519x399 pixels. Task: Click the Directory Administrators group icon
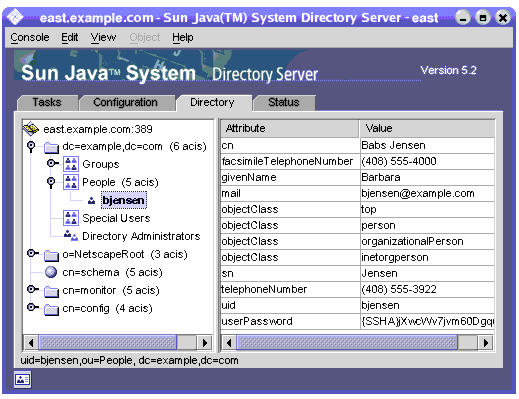(x=71, y=236)
